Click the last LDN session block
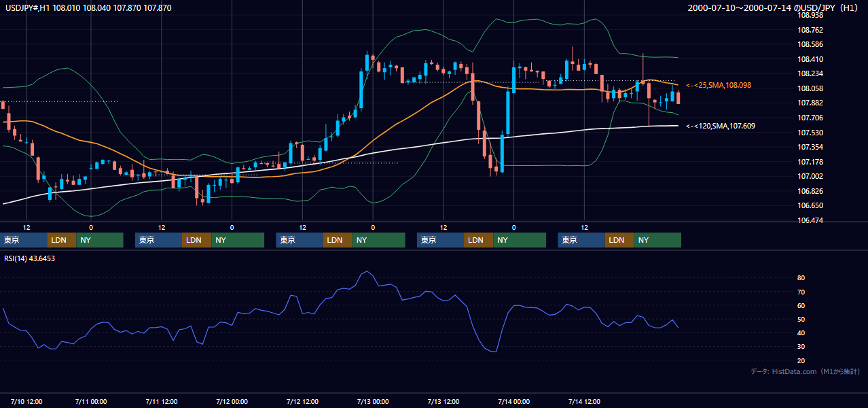868x408 pixels. pos(619,240)
